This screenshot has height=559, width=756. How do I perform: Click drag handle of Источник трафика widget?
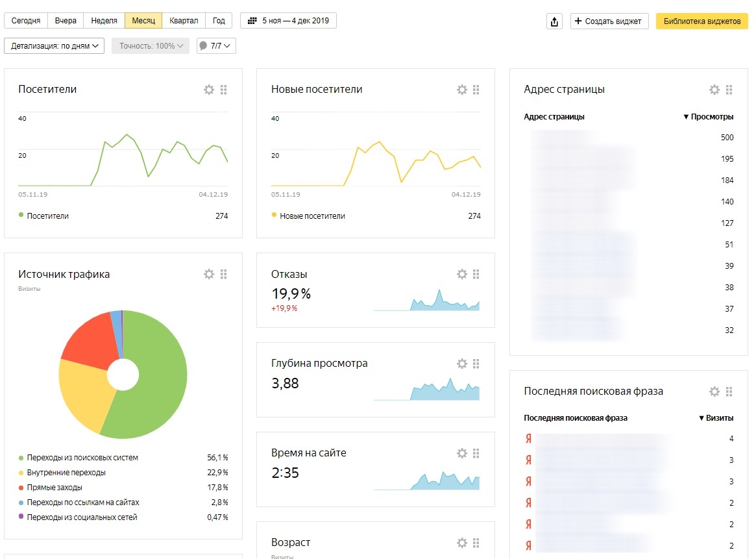pos(224,275)
